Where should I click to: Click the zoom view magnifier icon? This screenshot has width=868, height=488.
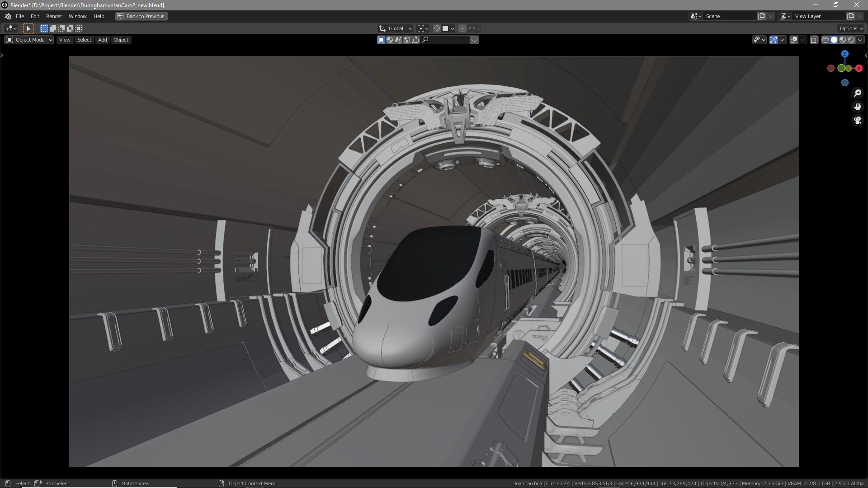[x=858, y=93]
